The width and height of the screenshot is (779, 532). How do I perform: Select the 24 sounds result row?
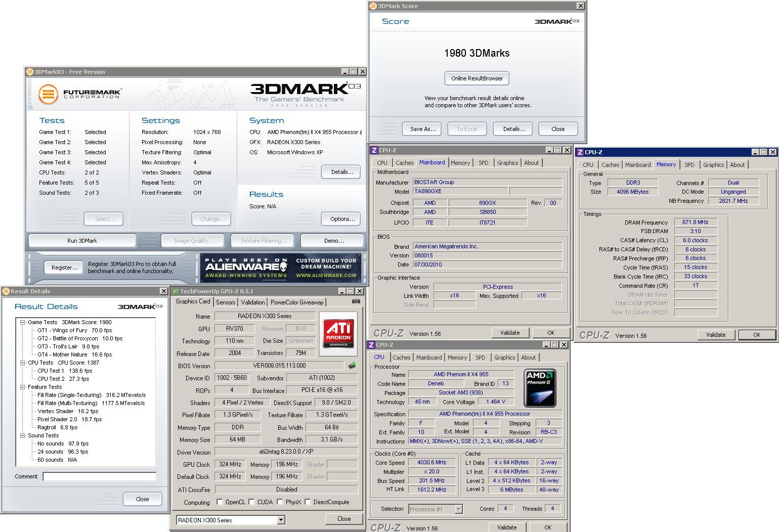point(63,452)
